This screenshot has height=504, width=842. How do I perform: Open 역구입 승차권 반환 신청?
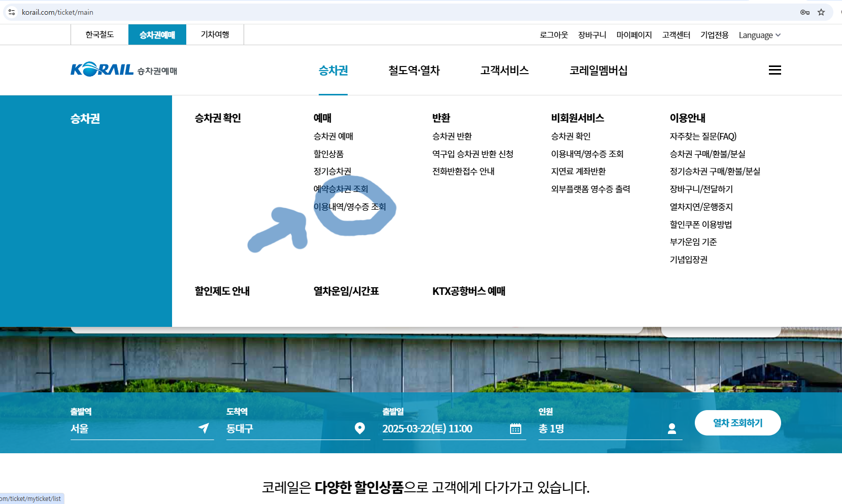tap(473, 154)
